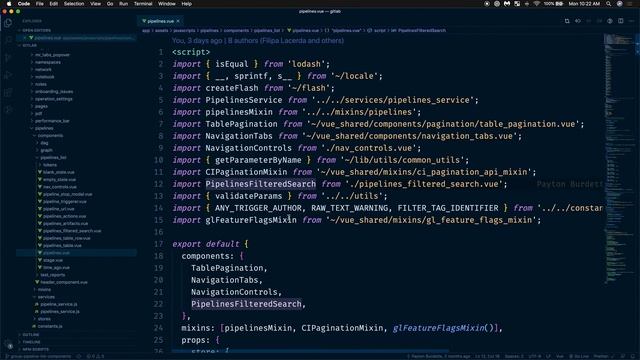Click the battery status indicator
Viewport: 640px width, 360px height.
pyautogui.click(x=554, y=4)
